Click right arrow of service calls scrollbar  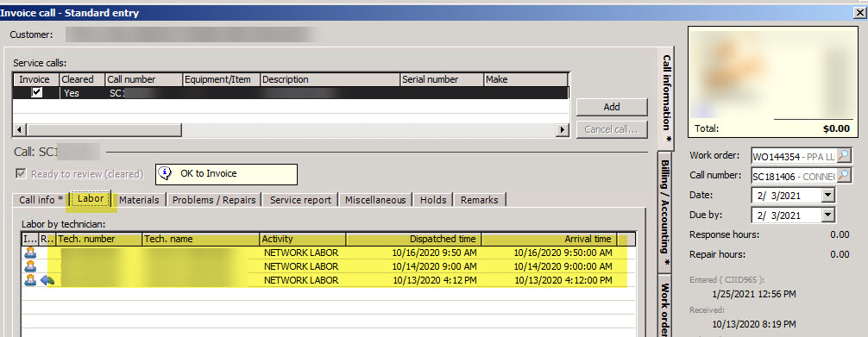(563, 130)
